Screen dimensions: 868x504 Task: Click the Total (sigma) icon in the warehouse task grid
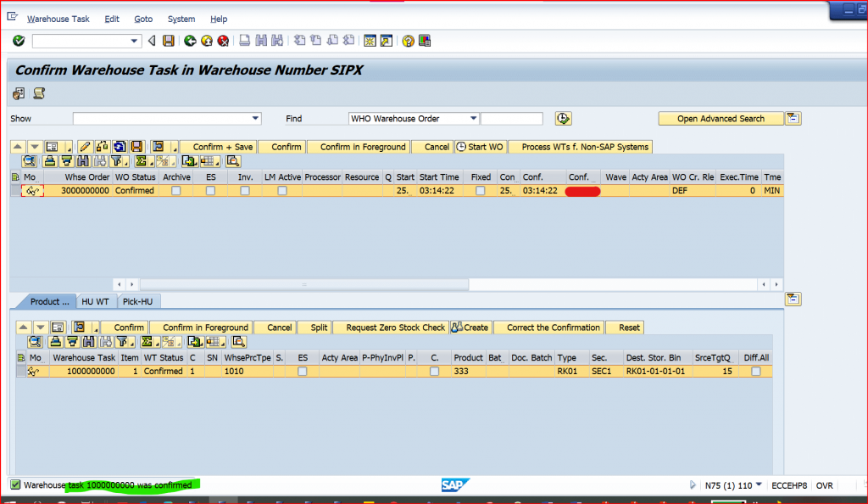coord(147,342)
